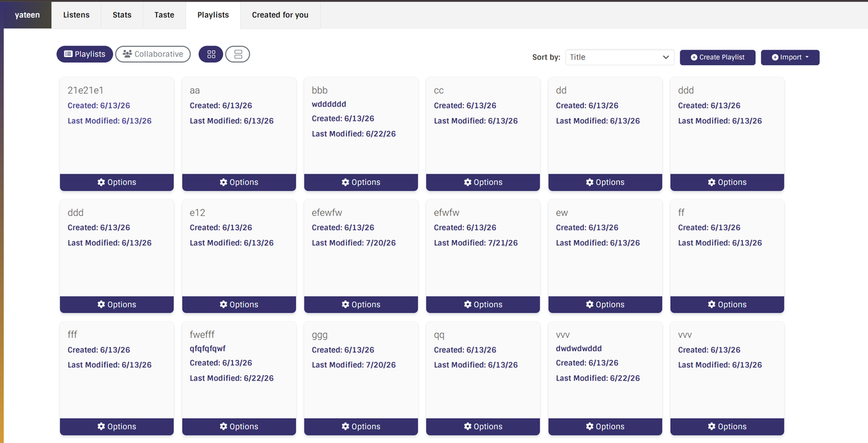
Task: Open Options for the dd playlist
Action: (x=605, y=182)
